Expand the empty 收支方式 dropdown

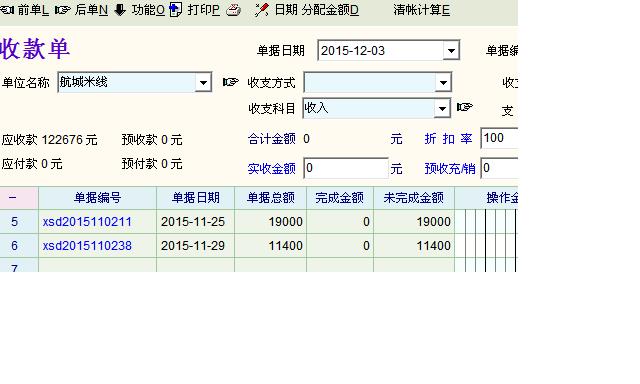click(x=443, y=83)
